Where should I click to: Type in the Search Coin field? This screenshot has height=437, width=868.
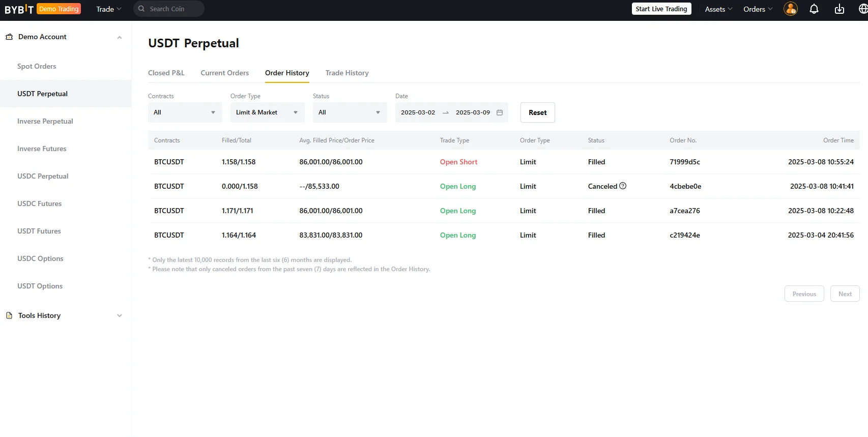(x=173, y=9)
